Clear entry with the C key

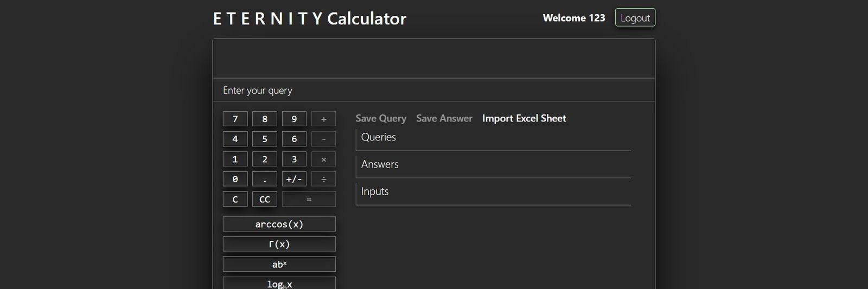(235, 200)
